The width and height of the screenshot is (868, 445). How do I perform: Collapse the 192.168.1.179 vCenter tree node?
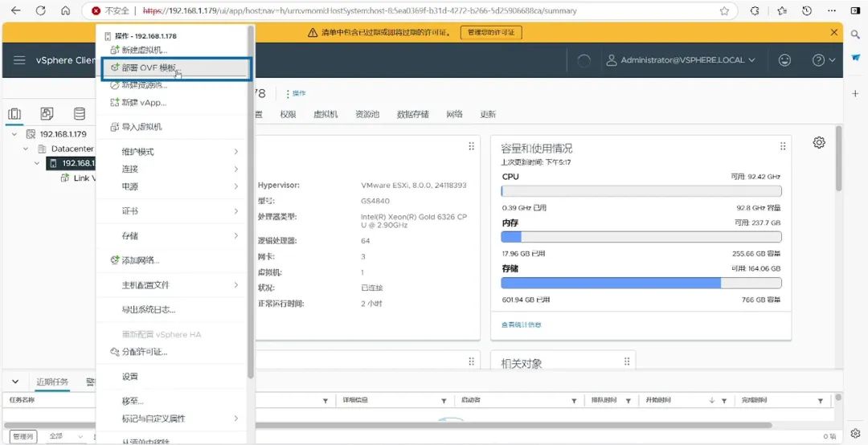pos(14,134)
